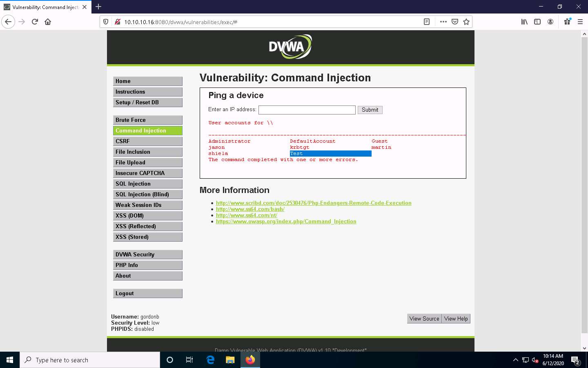Open the Firefox account icon
This screenshot has width=588, height=368.
[550, 22]
